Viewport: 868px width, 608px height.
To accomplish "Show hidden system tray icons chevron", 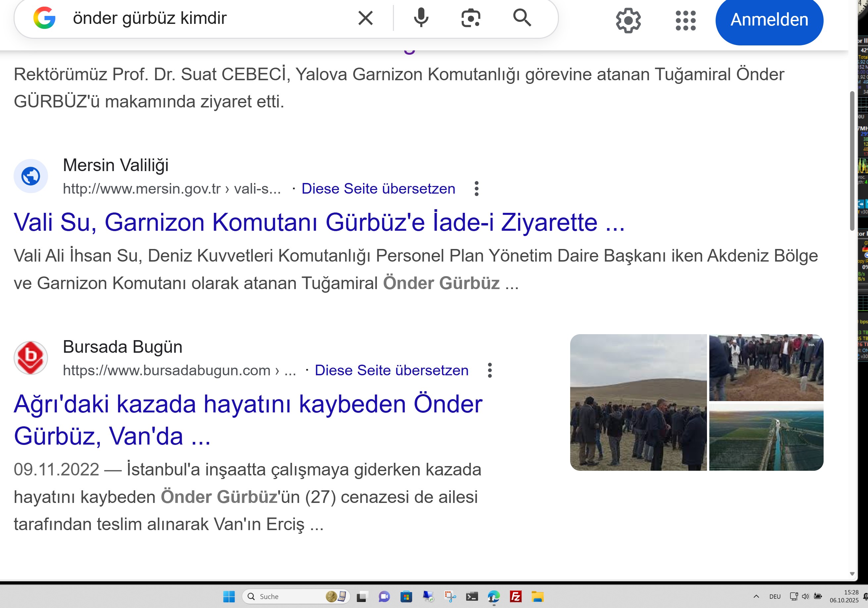I will click(756, 597).
